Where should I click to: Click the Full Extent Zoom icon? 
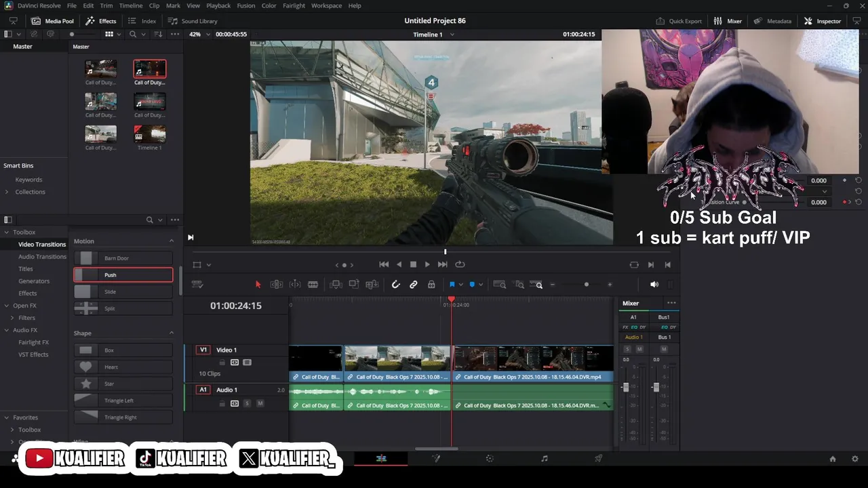click(500, 285)
